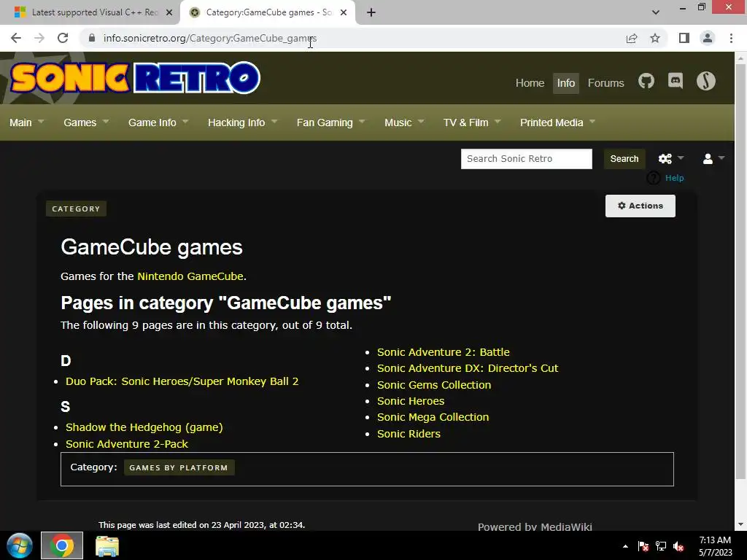Select the Info section
Screen dimensions: 747x560
(566, 83)
